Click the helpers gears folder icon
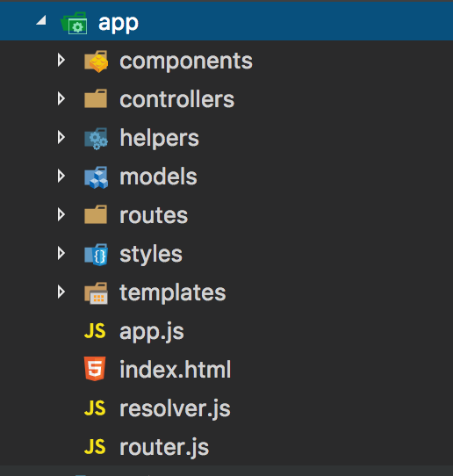 coord(96,139)
